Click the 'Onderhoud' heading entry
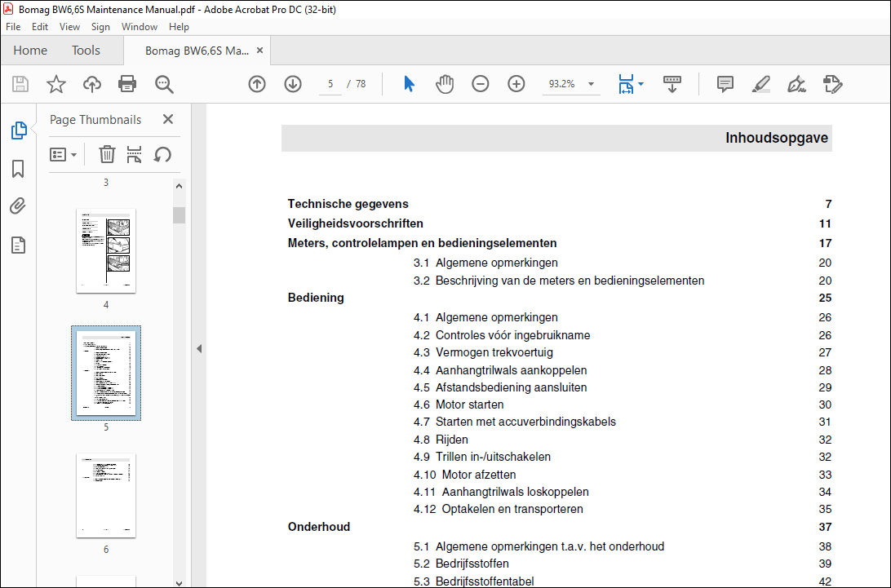This screenshot has height=588, width=891. pyautogui.click(x=319, y=527)
